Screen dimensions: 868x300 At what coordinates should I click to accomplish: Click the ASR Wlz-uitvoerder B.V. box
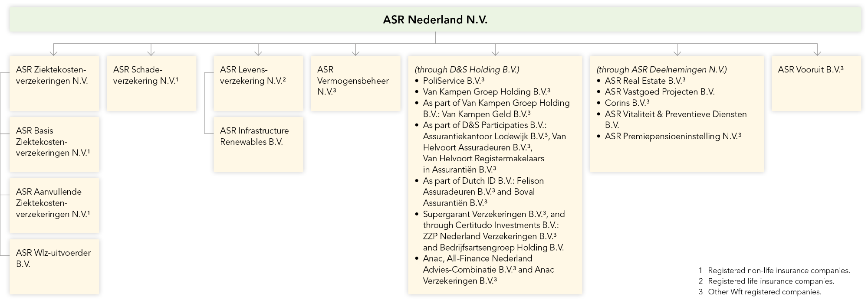[54, 267]
